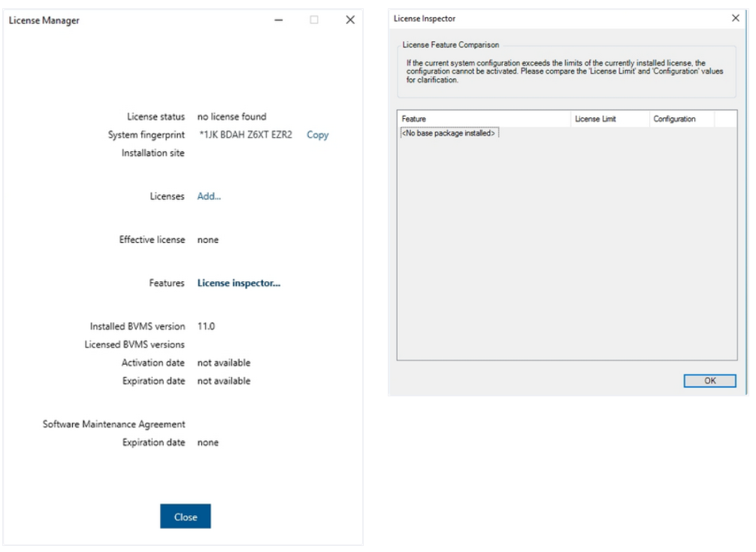Click the License Manager window title
The height and width of the screenshot is (552, 756).
pyautogui.click(x=44, y=21)
